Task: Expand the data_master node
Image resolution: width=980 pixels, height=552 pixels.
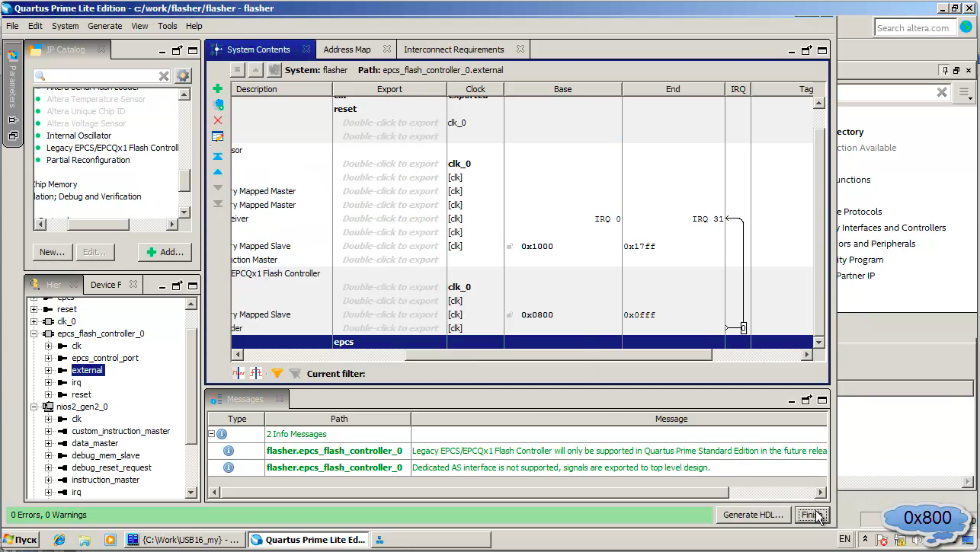Action: point(48,443)
